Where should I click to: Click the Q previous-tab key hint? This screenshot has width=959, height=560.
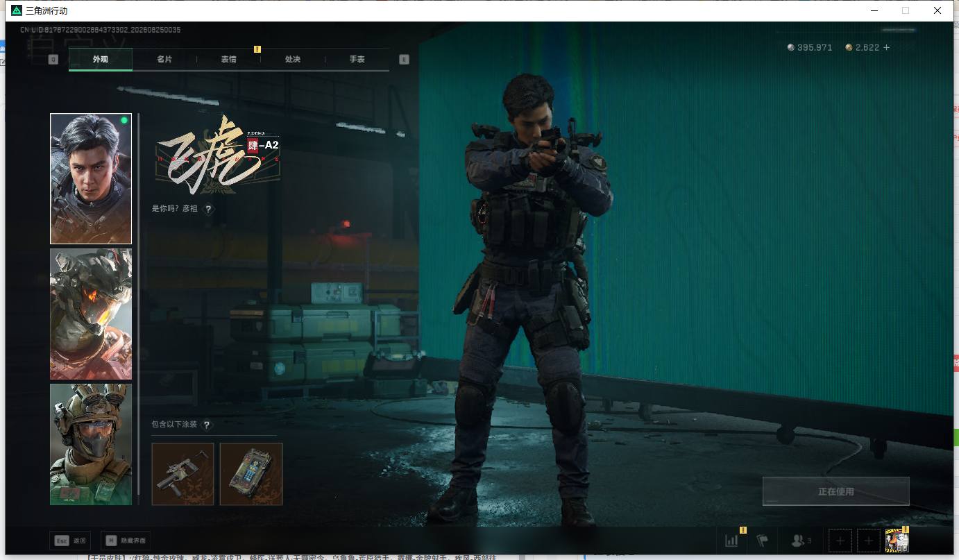(x=53, y=60)
